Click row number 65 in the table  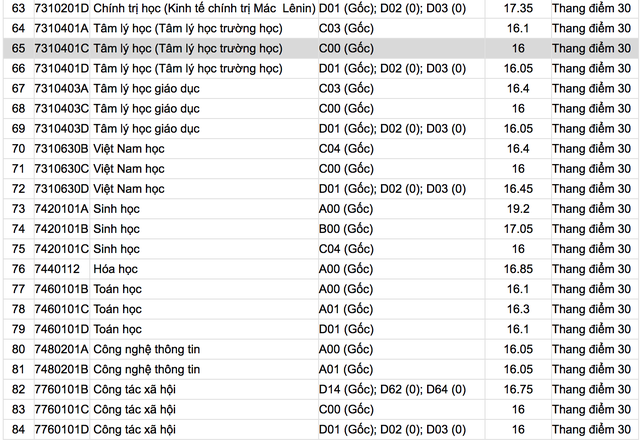pos(18,48)
